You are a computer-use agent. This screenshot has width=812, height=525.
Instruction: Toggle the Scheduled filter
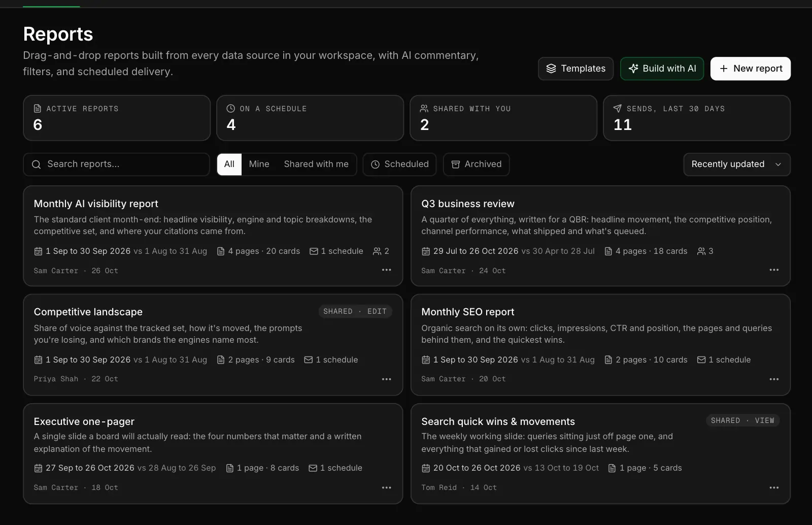(399, 165)
